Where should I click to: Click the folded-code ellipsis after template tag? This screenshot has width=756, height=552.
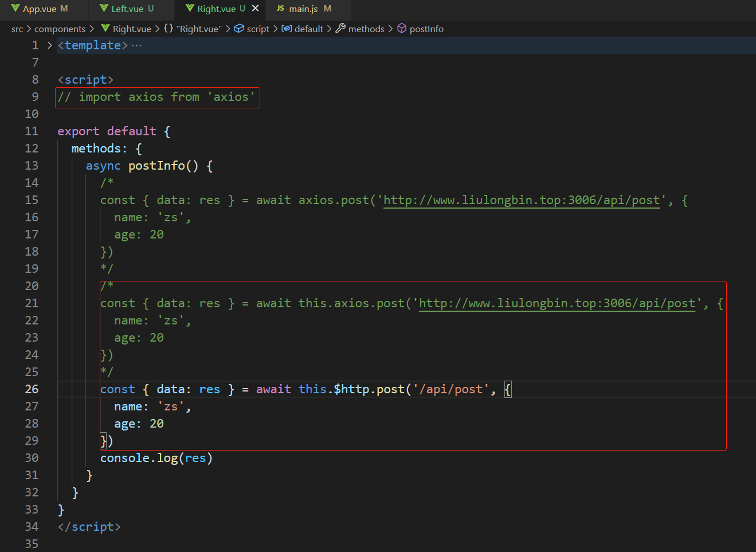pyautogui.click(x=136, y=45)
